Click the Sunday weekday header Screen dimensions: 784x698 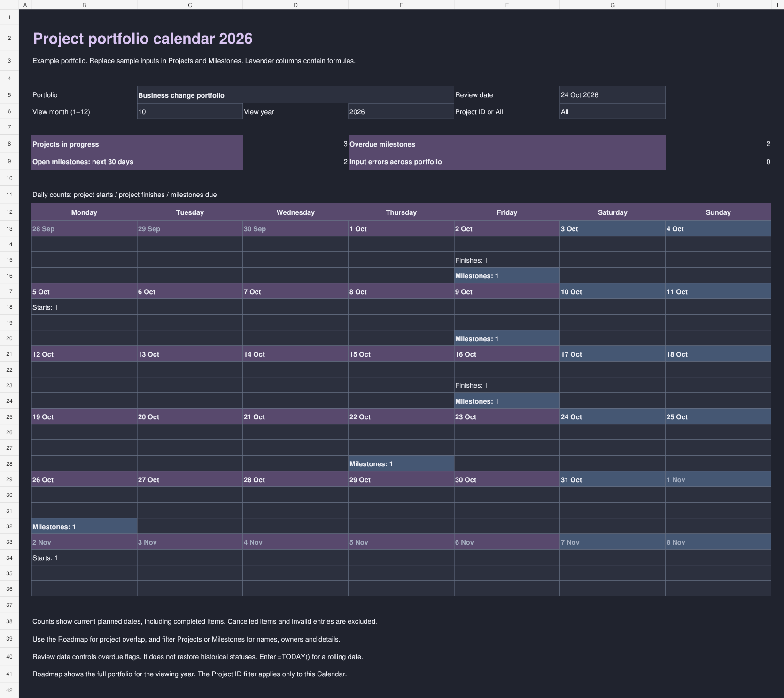pyautogui.click(x=718, y=212)
